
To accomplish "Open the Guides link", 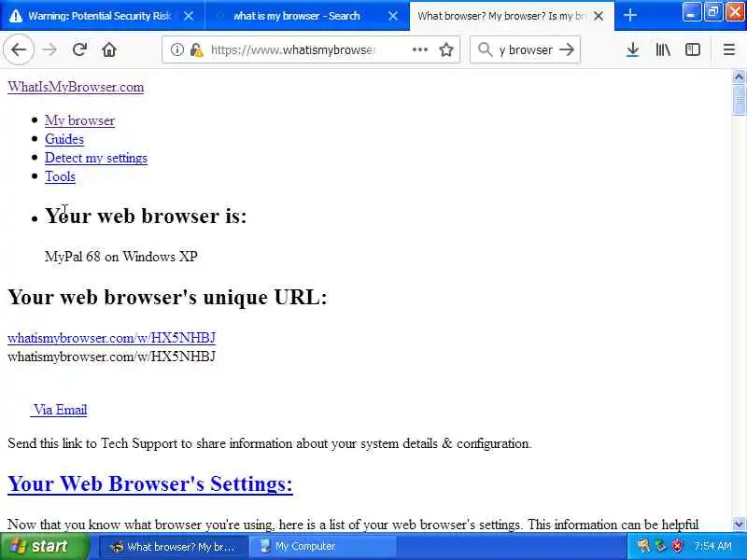I will coord(64,139).
